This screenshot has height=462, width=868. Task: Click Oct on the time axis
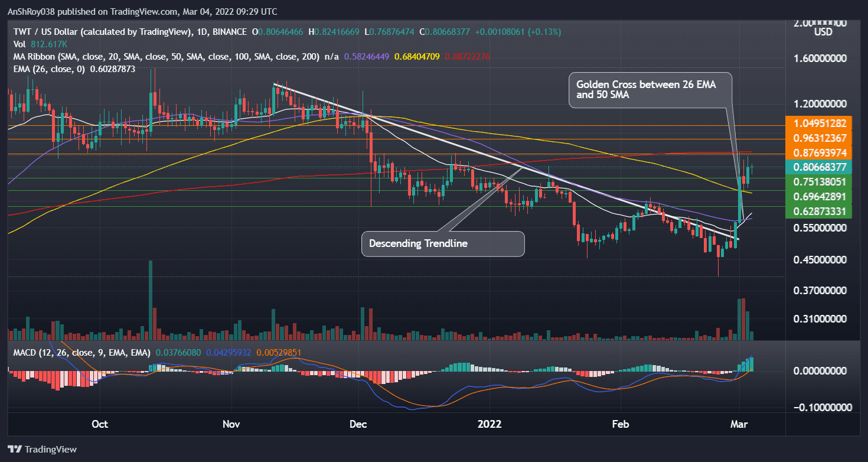pos(99,424)
